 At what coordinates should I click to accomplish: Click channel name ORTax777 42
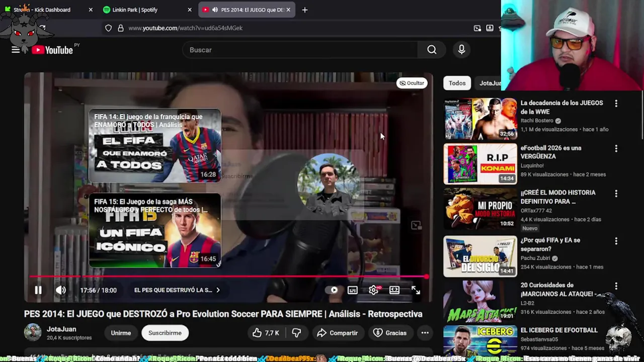(x=536, y=211)
